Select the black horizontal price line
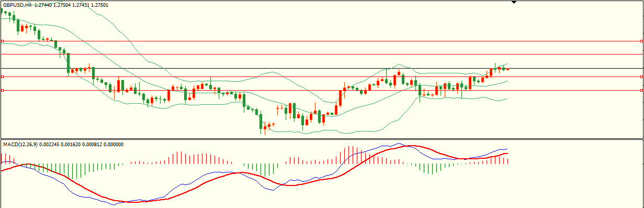 pyautogui.click(x=322, y=68)
